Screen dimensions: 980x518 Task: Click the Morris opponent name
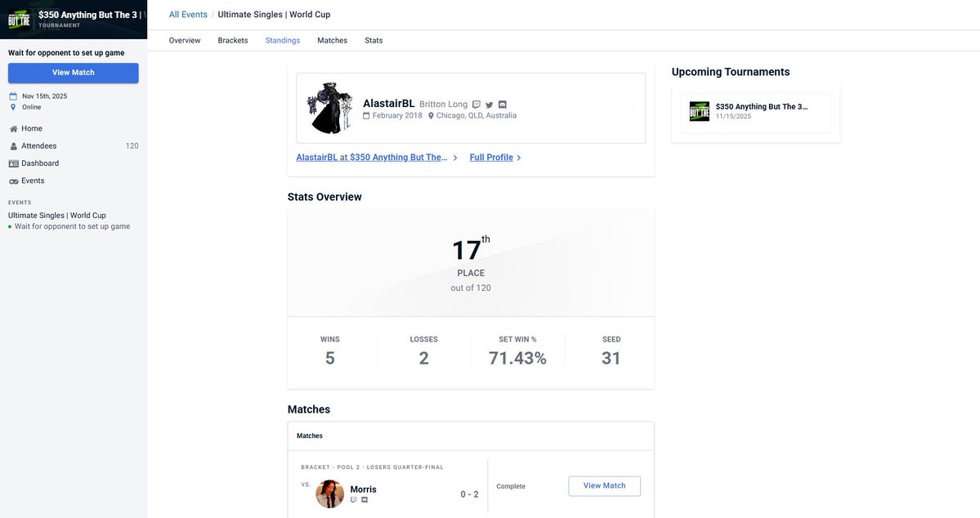coord(363,489)
